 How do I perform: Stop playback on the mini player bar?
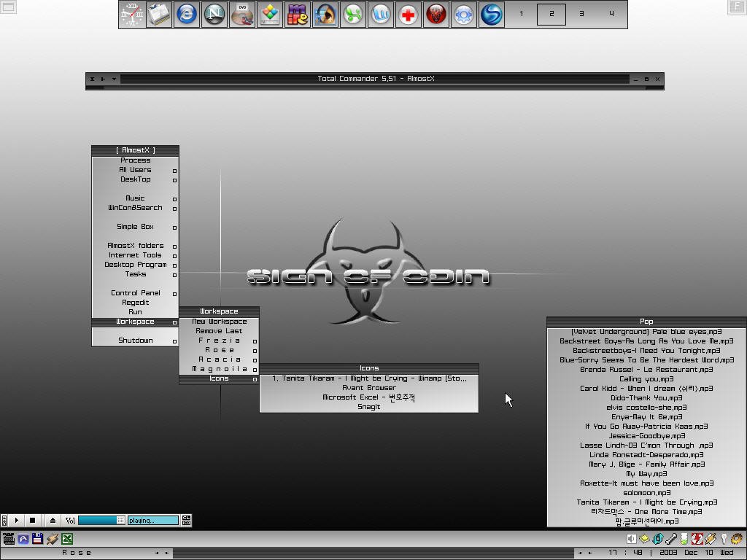pyautogui.click(x=32, y=520)
